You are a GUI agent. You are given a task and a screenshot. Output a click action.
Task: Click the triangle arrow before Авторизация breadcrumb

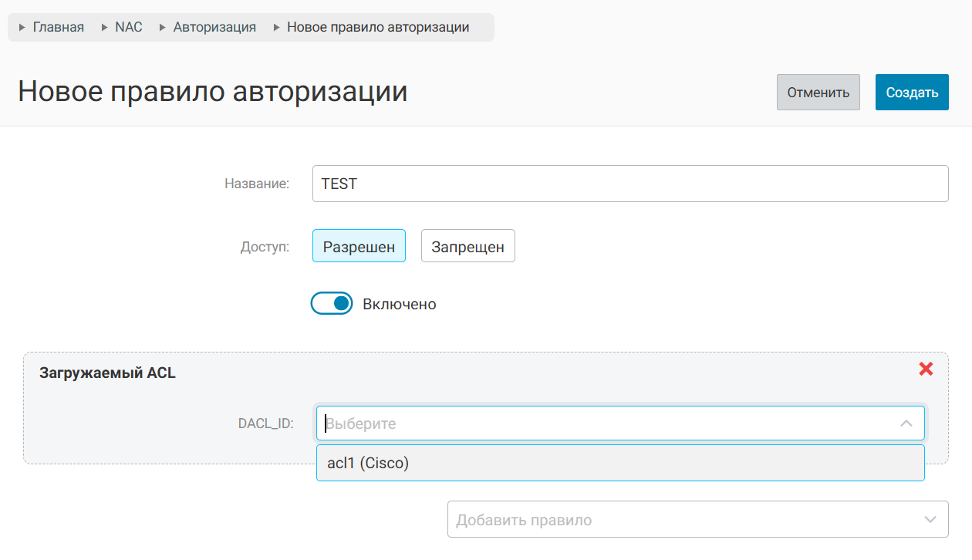click(x=163, y=27)
